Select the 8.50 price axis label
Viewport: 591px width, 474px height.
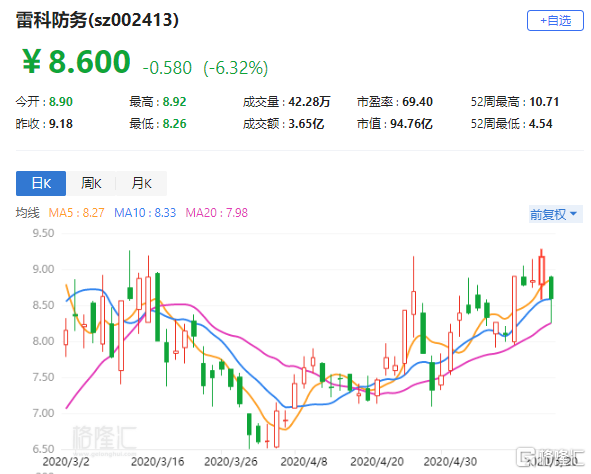43,305
